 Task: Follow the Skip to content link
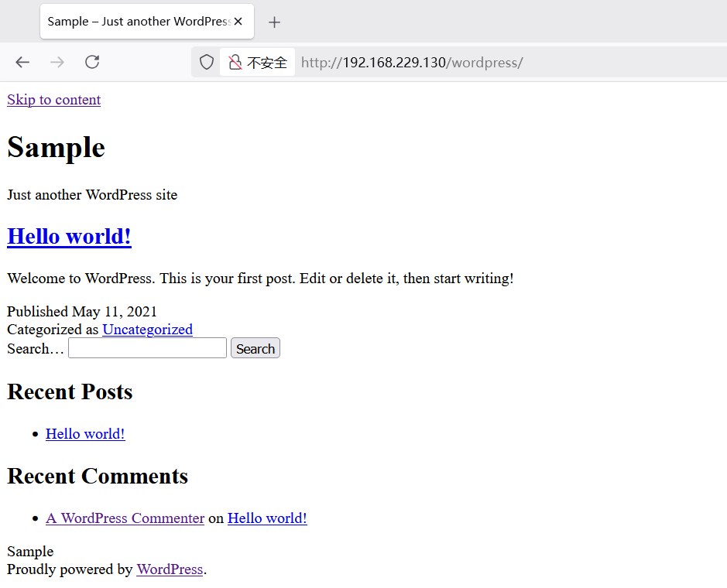point(53,100)
